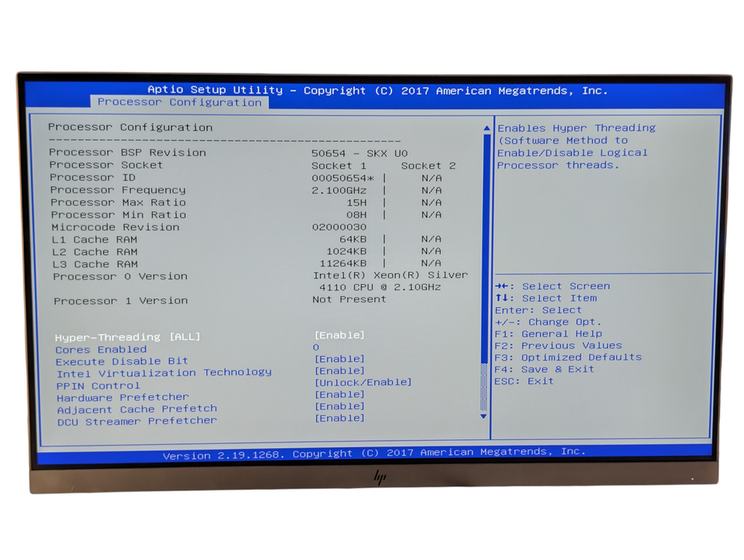Viewport: 744px width, 560px height.
Task: Click the Socket 1 column header
Action: click(x=338, y=166)
